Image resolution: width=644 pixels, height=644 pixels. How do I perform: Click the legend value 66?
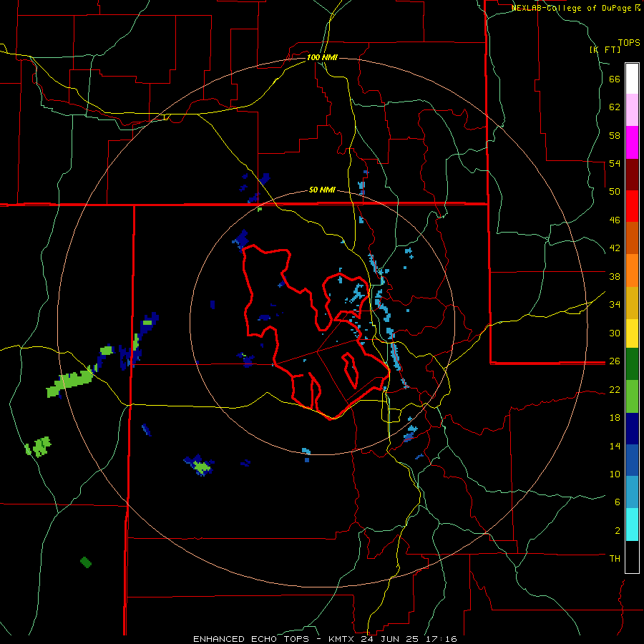point(615,79)
